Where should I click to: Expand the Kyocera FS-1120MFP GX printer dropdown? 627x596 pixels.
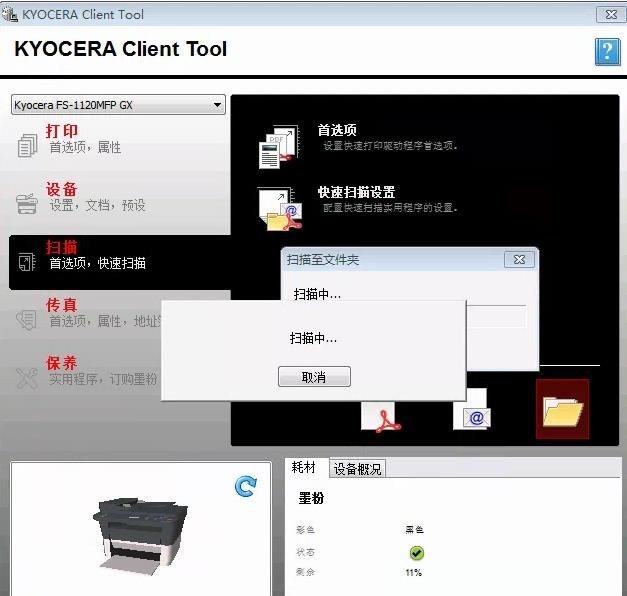point(118,105)
